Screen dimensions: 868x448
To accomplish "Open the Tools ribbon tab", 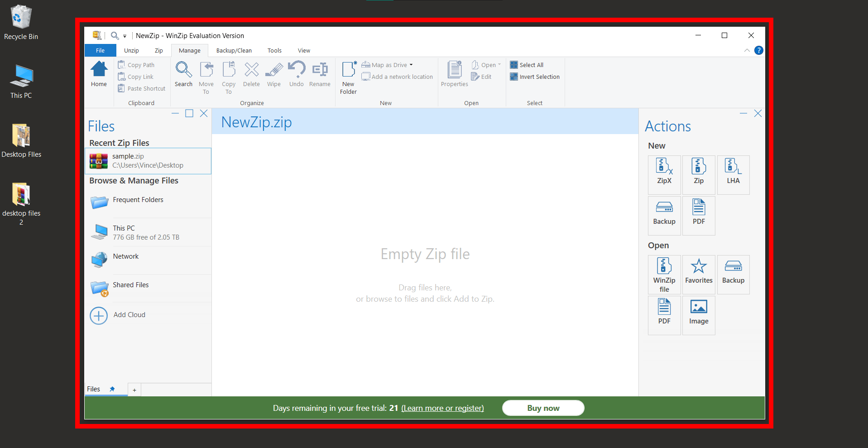I will point(274,50).
